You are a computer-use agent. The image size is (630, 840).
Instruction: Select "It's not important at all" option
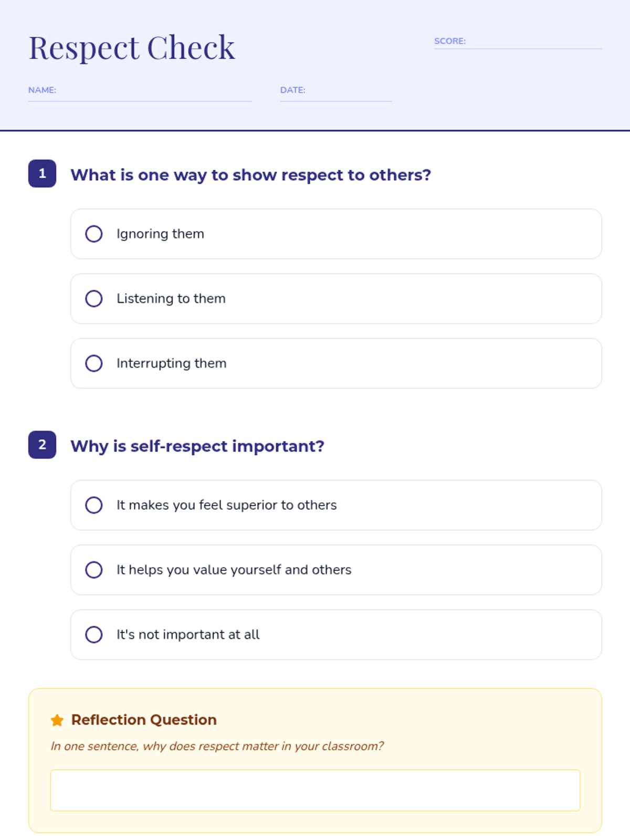pos(94,635)
